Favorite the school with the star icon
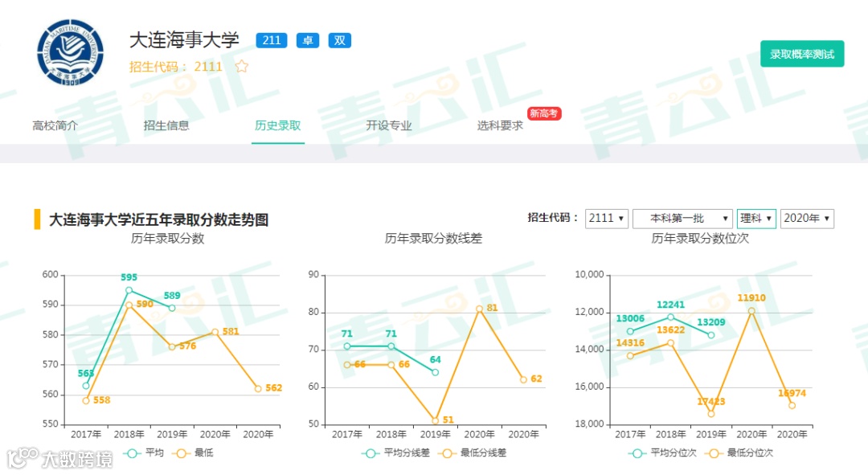Image resolution: width=868 pixels, height=475 pixels. pyautogui.click(x=242, y=67)
